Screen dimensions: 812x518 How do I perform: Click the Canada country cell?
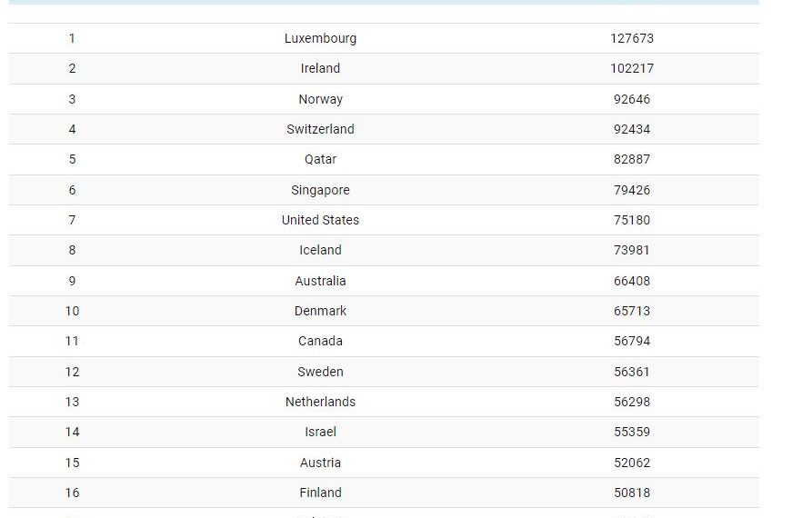click(x=320, y=341)
